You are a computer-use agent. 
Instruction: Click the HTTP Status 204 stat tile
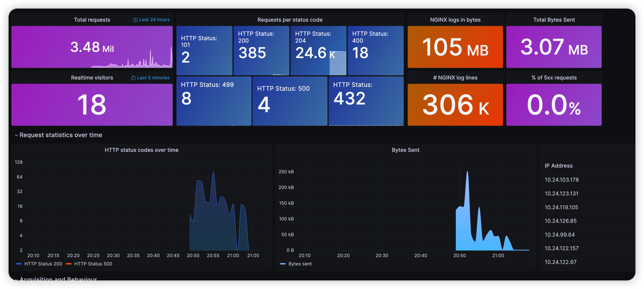point(318,50)
